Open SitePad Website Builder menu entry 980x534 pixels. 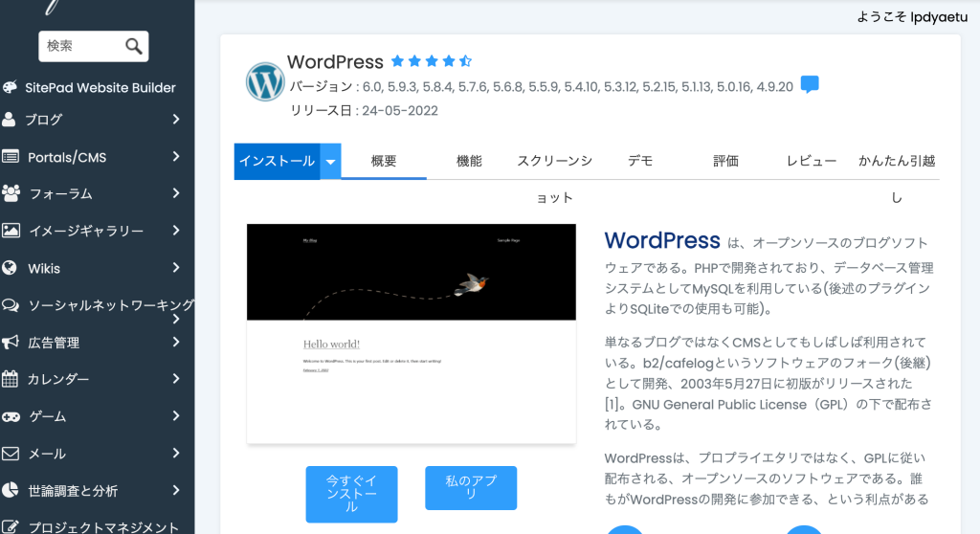[100, 87]
